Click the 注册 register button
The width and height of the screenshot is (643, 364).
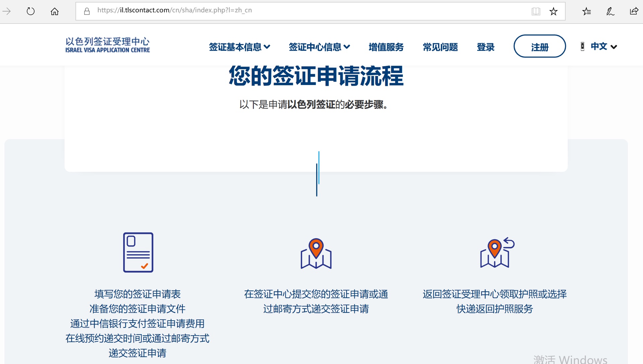point(540,46)
